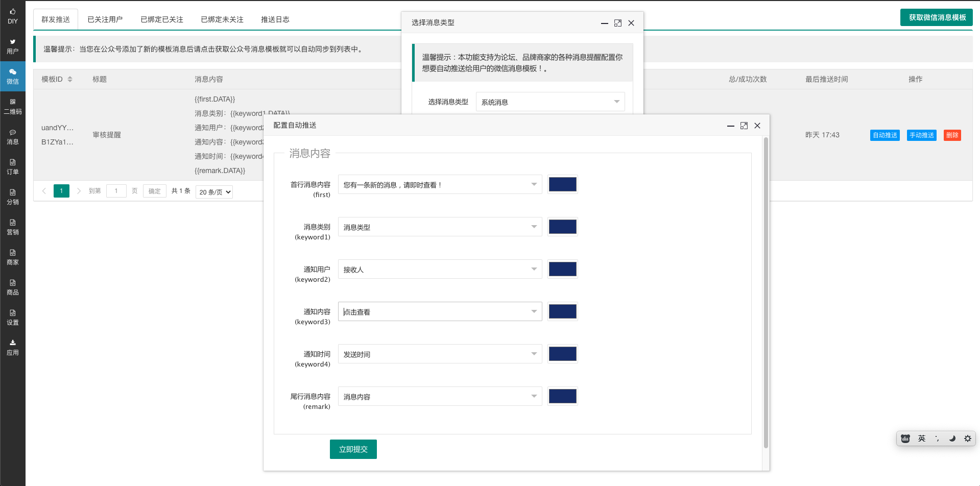Open the 营销 section in sidebar

[13, 227]
